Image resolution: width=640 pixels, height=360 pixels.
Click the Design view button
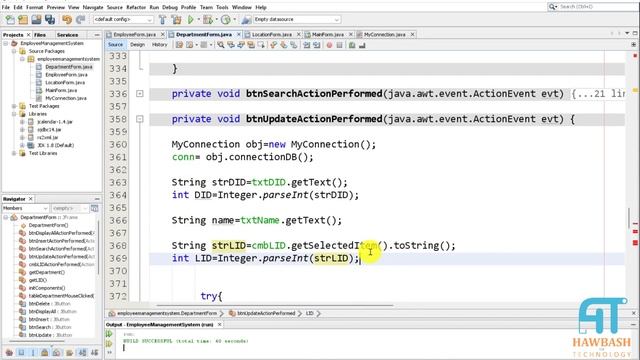click(x=138, y=45)
